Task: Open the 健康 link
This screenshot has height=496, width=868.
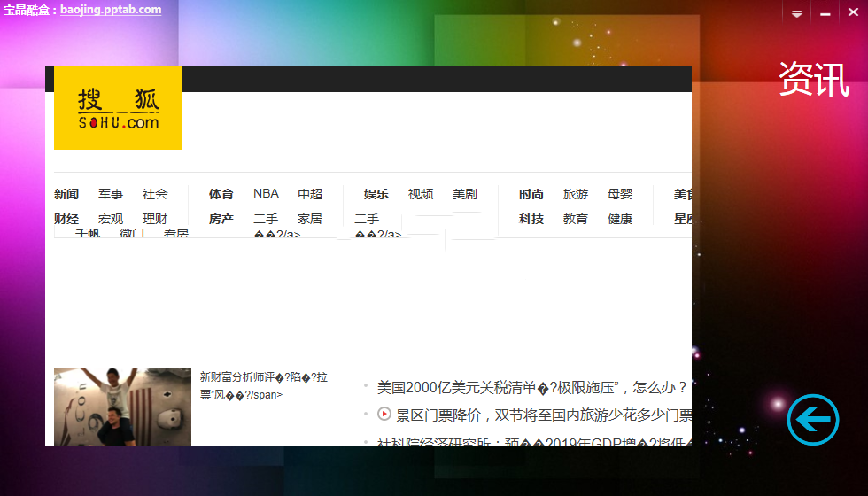Action: coord(620,220)
